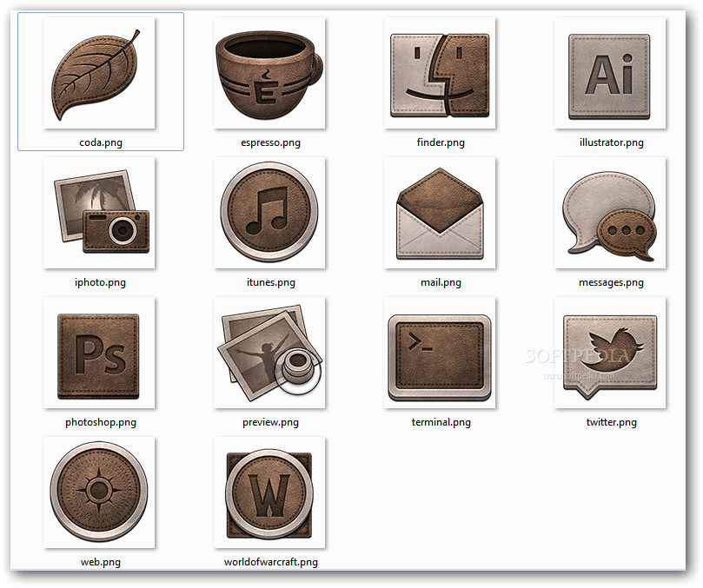
Task: Pick the web compass icon thumbnail
Action: click(99, 493)
